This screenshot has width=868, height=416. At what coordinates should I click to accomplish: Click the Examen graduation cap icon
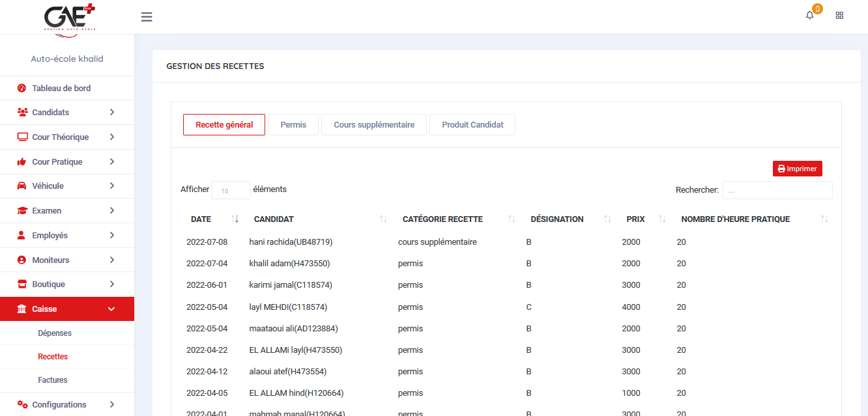(22, 210)
